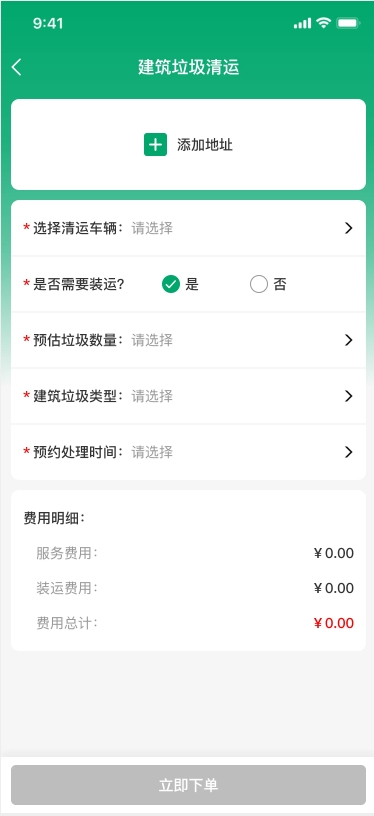
Task: Tap the red 费用总计 amount
Action: coord(334,623)
